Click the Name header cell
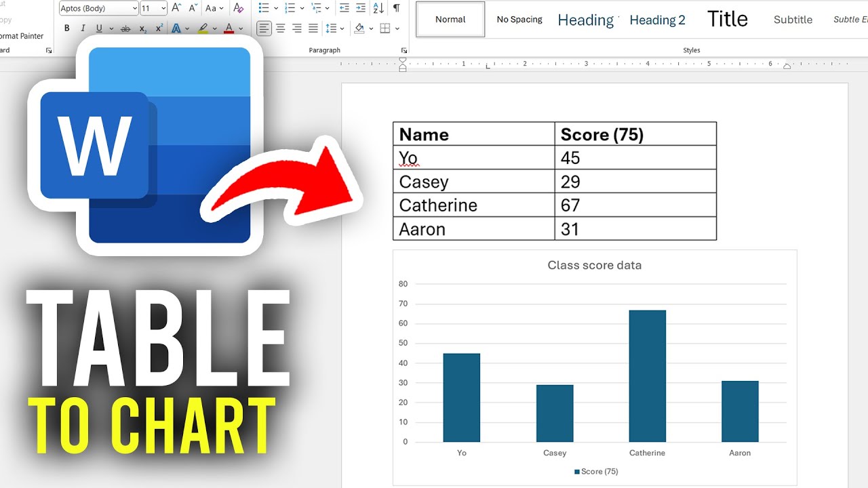 click(473, 134)
